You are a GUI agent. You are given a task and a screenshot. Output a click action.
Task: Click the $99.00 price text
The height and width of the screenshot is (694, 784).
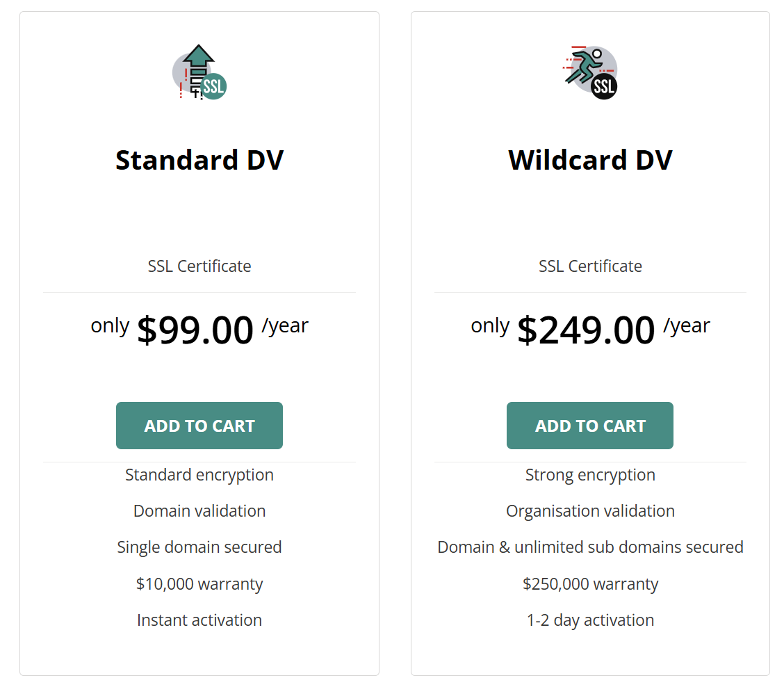coord(195,330)
